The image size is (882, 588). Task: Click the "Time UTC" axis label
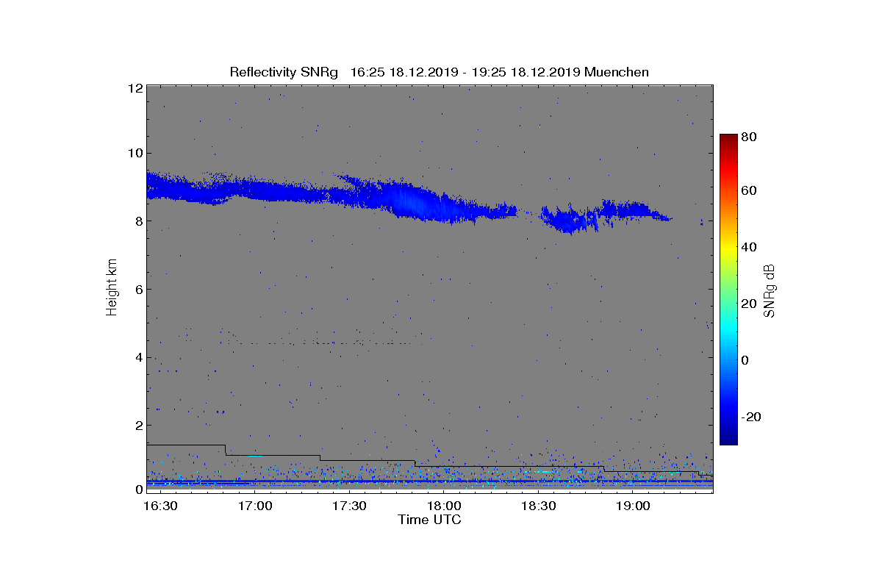430,520
